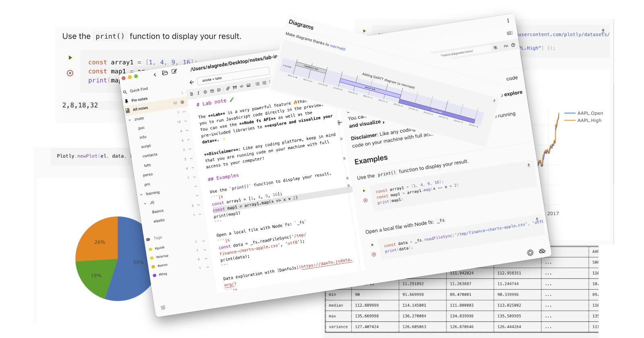Viewport: 644px width, 338px height.
Task: Click the mermaid link under Diagrams
Action: [x=337, y=47]
